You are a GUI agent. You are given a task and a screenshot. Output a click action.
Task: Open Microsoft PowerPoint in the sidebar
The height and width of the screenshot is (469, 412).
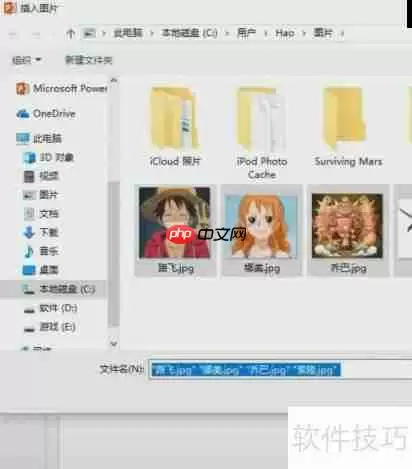62,89
